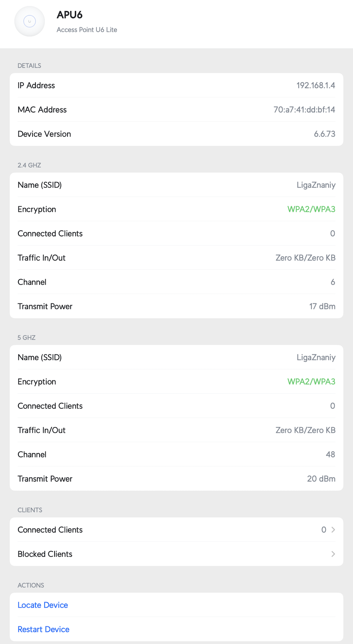Viewport: 353px width, 644px height.
Task: Click the 2.4 GHz WPA2/WPA3 encryption value
Action: tap(311, 209)
